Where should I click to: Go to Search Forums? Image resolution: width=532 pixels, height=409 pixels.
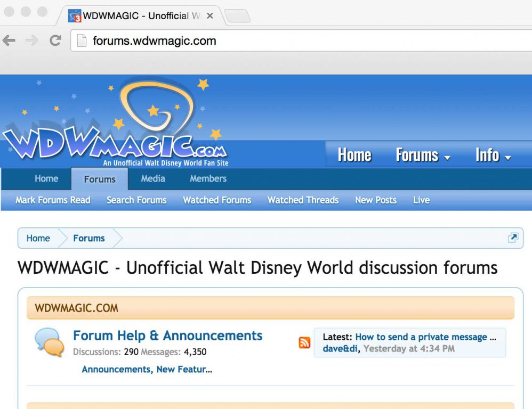point(136,200)
